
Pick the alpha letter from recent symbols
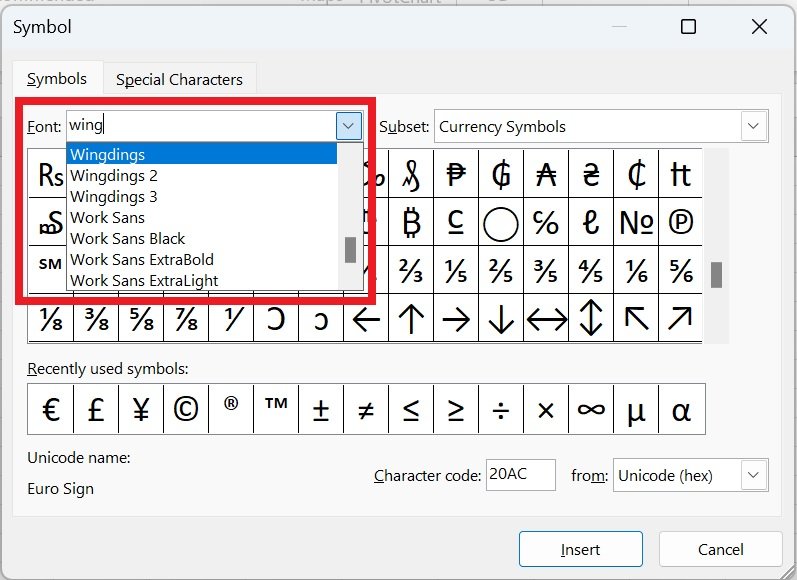click(681, 409)
